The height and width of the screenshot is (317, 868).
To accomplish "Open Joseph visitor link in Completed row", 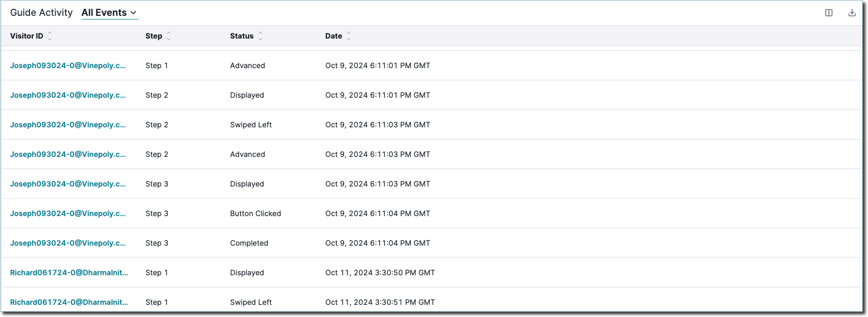I will pos(68,243).
